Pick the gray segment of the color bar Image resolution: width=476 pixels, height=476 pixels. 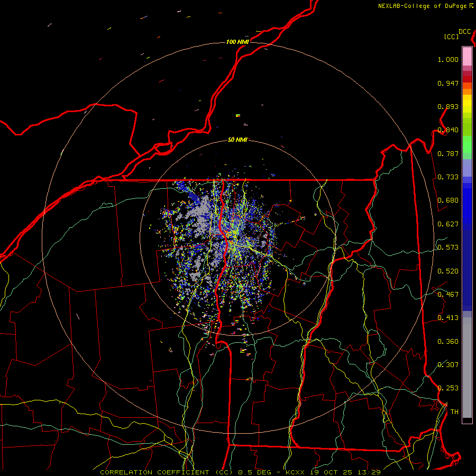coord(467,368)
